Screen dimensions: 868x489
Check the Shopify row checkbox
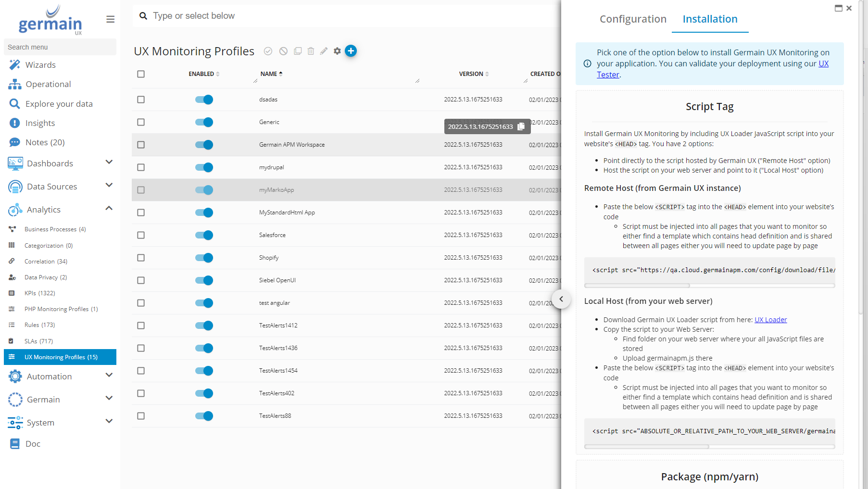point(141,258)
